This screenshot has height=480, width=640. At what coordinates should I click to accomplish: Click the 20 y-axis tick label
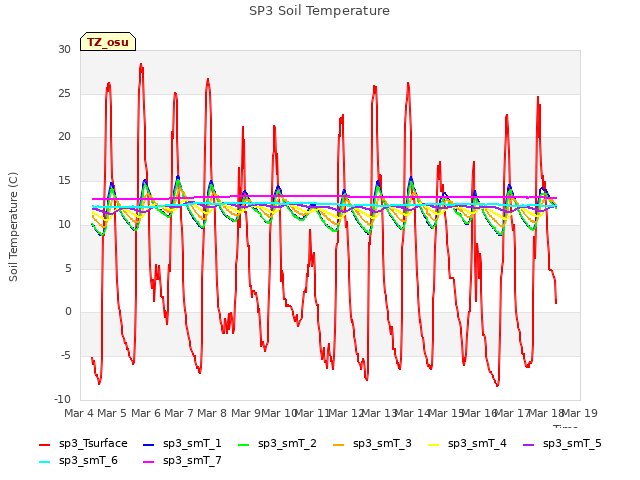(64, 137)
